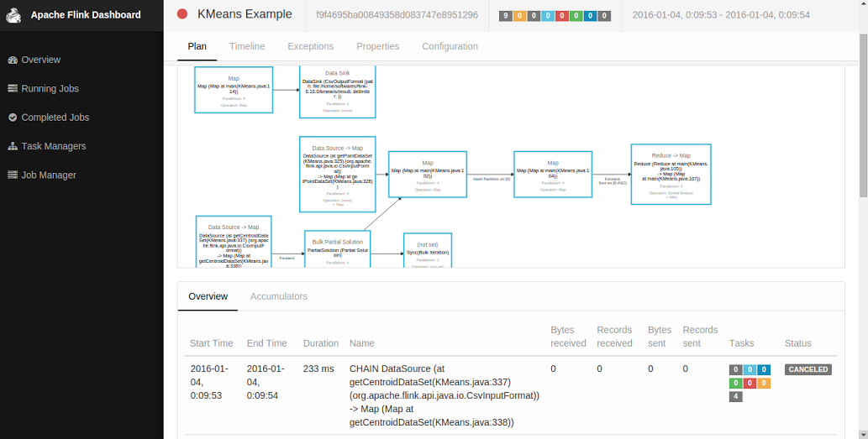Select the Map KMeans.java:102 plan node
The height and width of the screenshot is (439, 868).
point(428,174)
